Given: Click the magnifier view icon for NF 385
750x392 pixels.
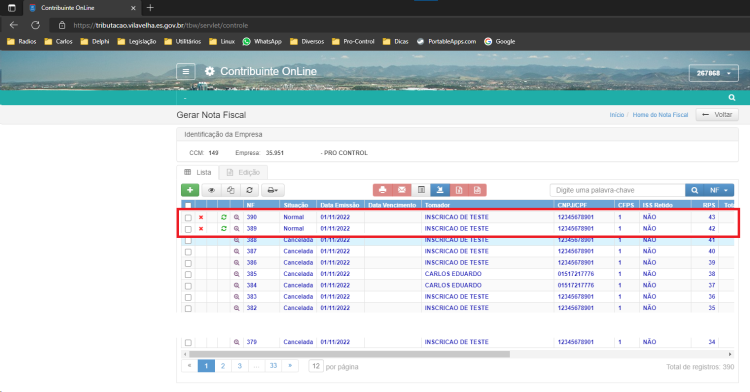Looking at the screenshot, I should click(x=236, y=274).
